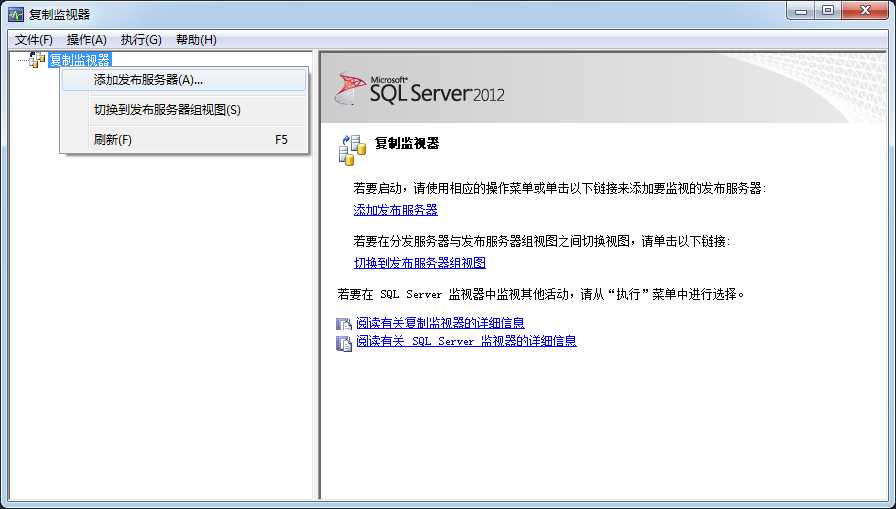896x509 pixels.
Task: Open the 文件(F) menu
Action: (x=34, y=40)
